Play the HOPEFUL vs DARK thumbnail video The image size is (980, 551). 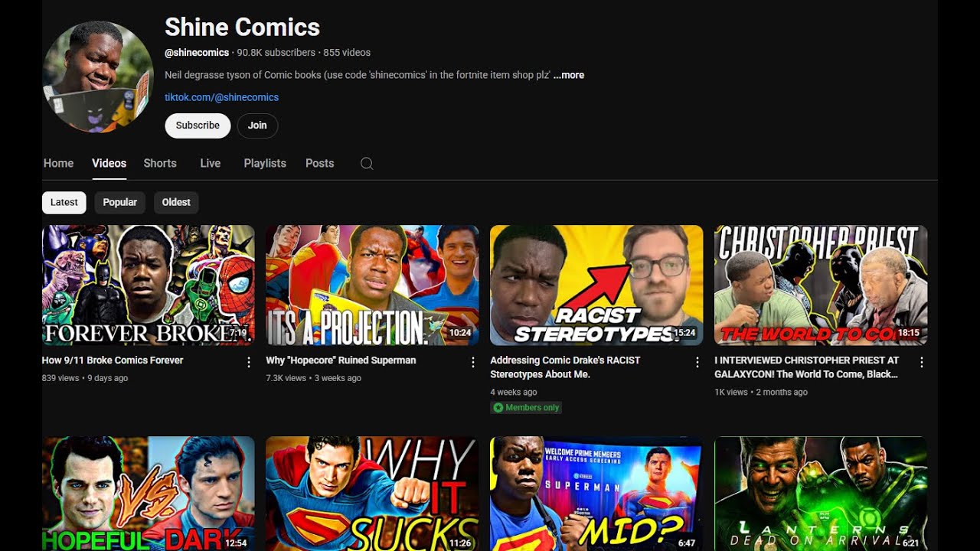point(149,494)
